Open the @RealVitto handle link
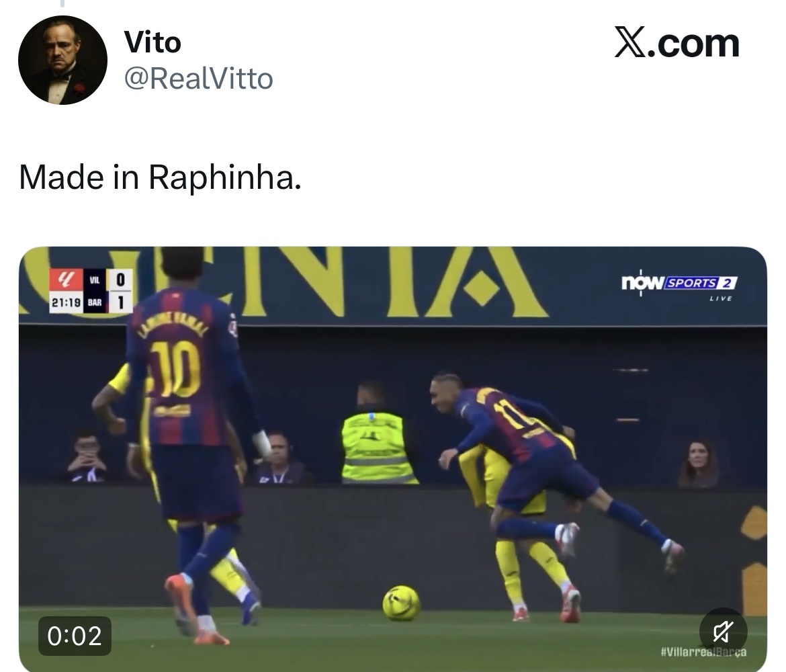 (198, 79)
